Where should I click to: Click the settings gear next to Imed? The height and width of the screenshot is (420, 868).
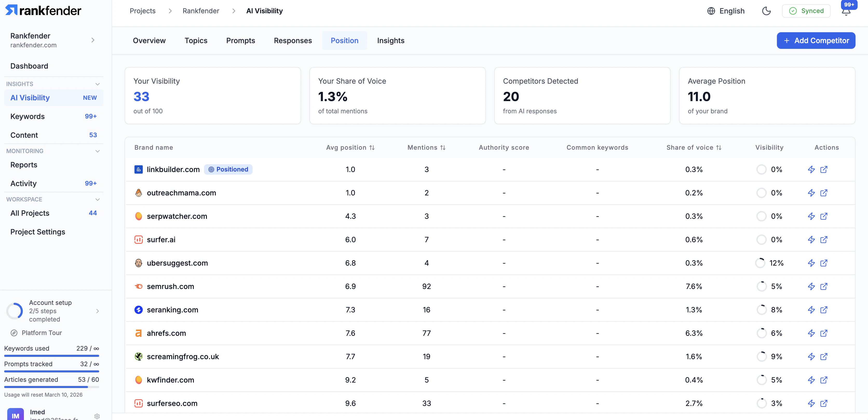pyautogui.click(x=97, y=416)
